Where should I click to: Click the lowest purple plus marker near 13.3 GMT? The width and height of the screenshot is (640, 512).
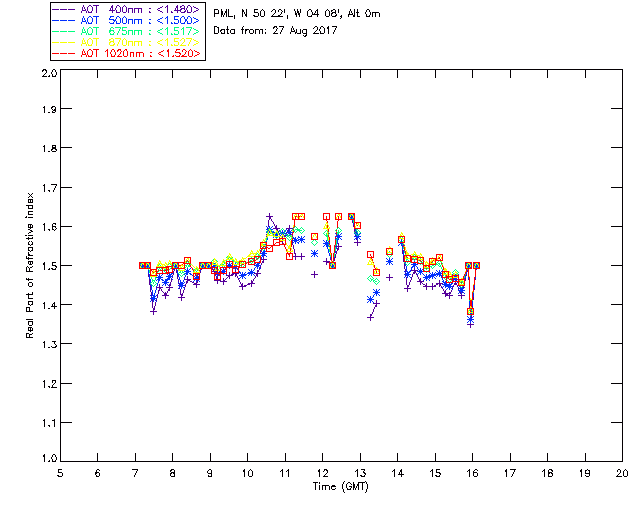(370, 317)
